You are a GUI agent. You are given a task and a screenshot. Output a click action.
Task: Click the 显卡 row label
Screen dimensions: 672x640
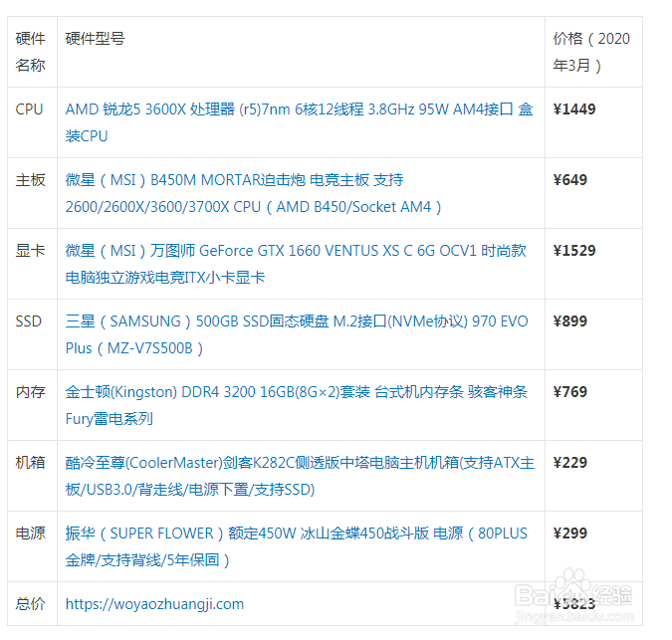point(30,251)
